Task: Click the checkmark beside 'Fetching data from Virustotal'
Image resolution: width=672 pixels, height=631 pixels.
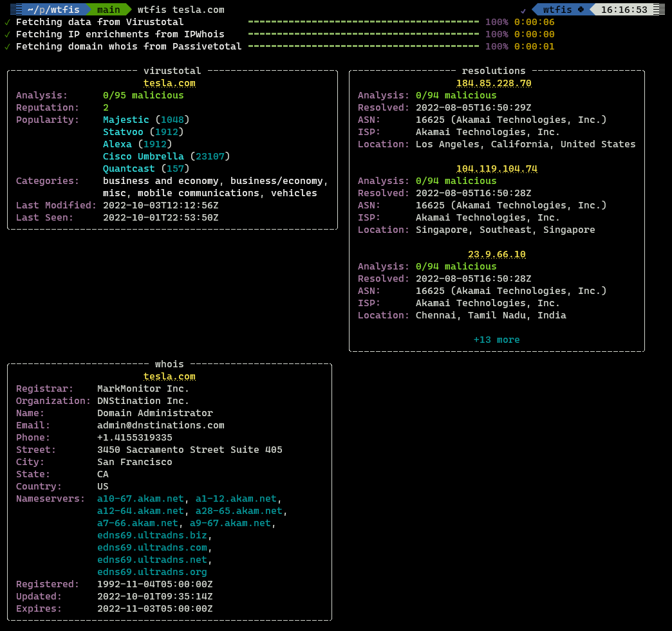Action: coord(7,22)
